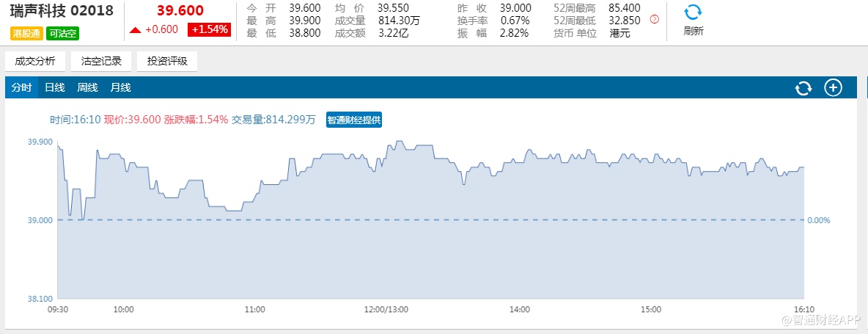The image size is (868, 334).
Task: Click the red +1.54% change badge
Action: (x=210, y=29)
